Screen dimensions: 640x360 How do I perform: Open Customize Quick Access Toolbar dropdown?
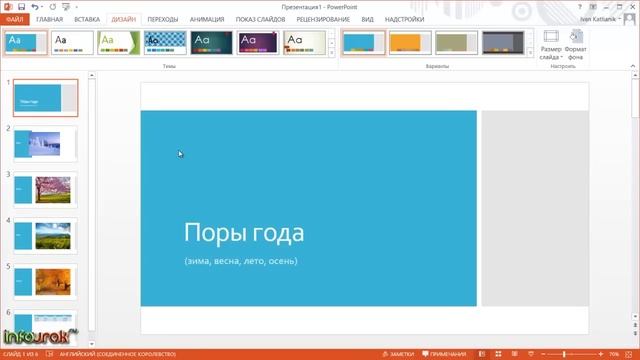pos(76,7)
